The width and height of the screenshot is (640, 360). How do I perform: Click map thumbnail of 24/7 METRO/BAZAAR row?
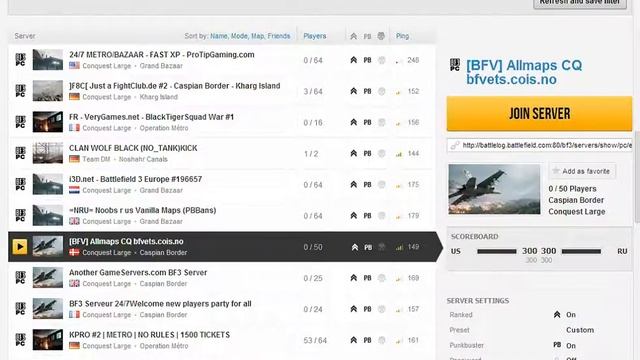48,60
